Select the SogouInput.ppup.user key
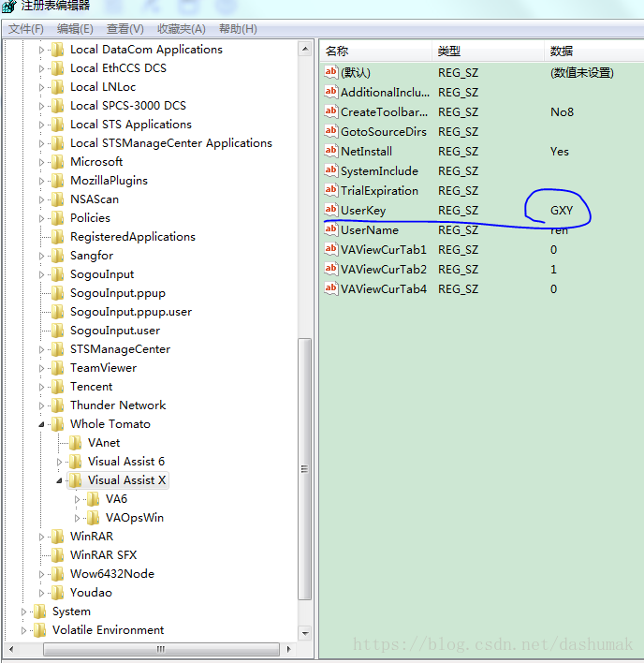This screenshot has height=663, width=644. click(x=131, y=312)
